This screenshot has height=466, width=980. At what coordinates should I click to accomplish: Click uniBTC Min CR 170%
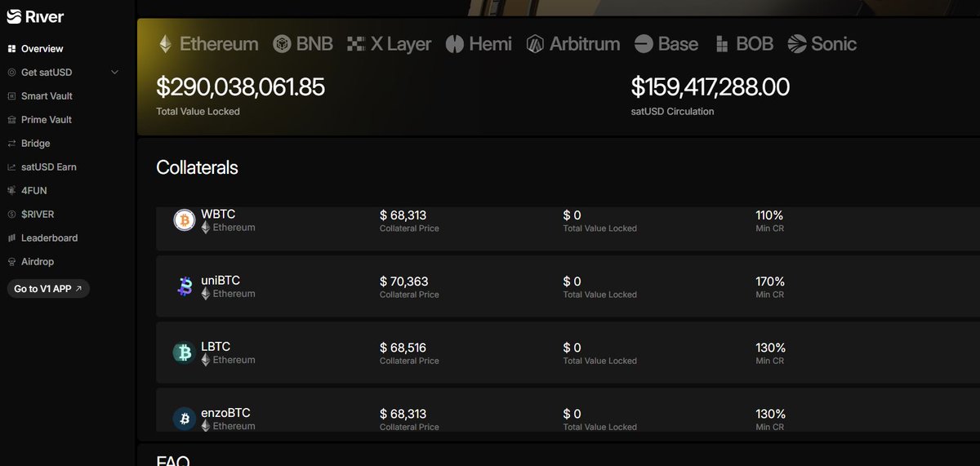(x=770, y=282)
